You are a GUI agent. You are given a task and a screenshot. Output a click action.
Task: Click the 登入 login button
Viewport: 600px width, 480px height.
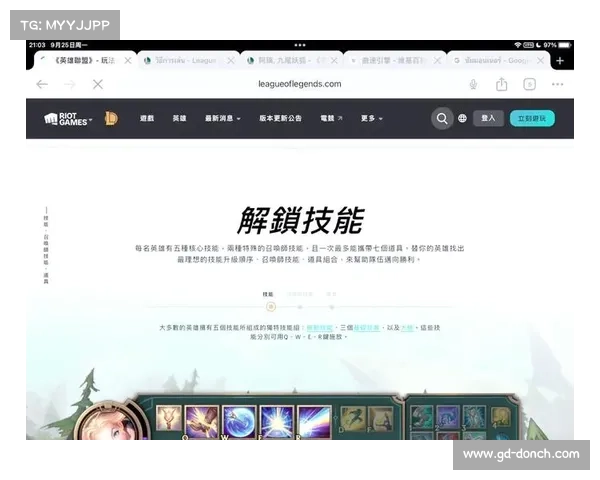point(488,118)
